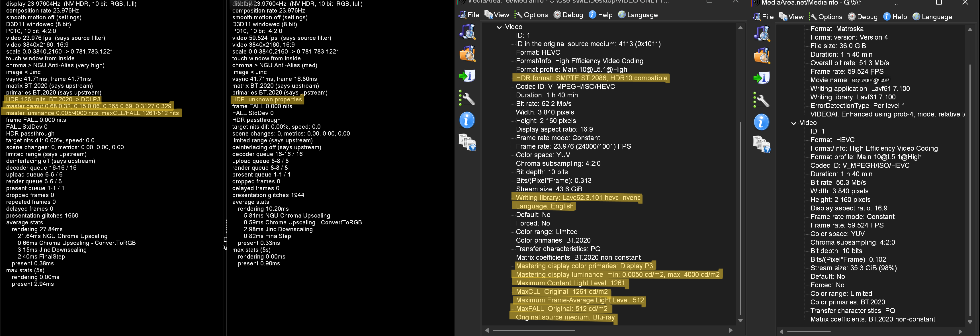Click 'HDR, unknown properties' OSD text

(267, 99)
